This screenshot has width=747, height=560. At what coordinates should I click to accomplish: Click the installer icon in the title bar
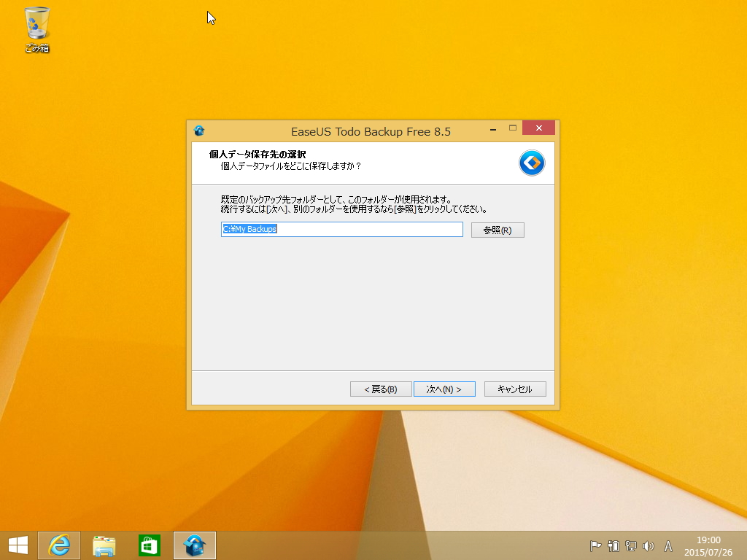coord(199,131)
